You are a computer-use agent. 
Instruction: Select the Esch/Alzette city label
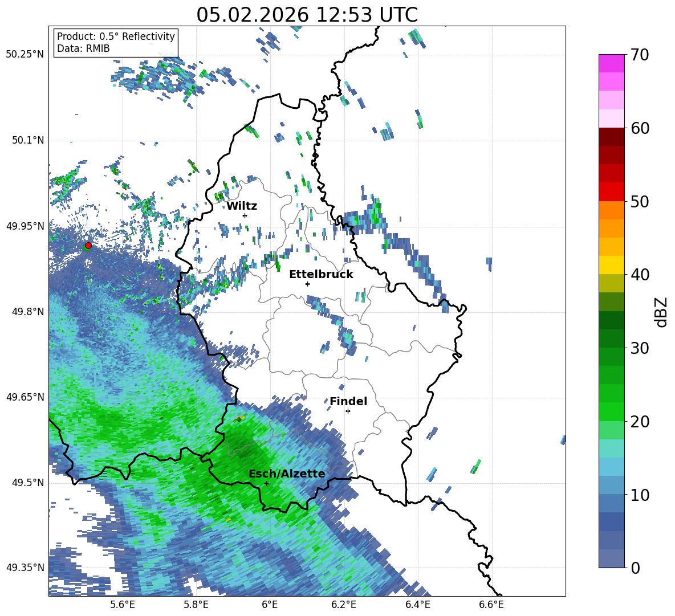(x=287, y=474)
